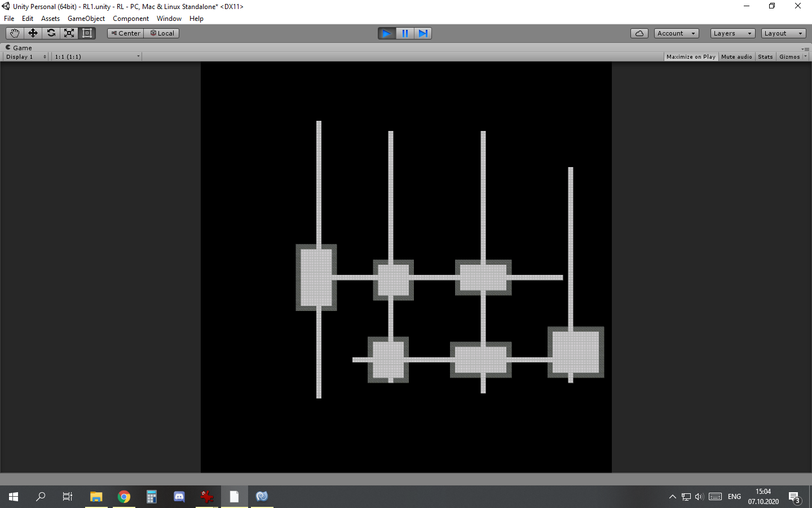Open the Windows Start menu
The width and height of the screenshot is (812, 508).
click(14, 497)
